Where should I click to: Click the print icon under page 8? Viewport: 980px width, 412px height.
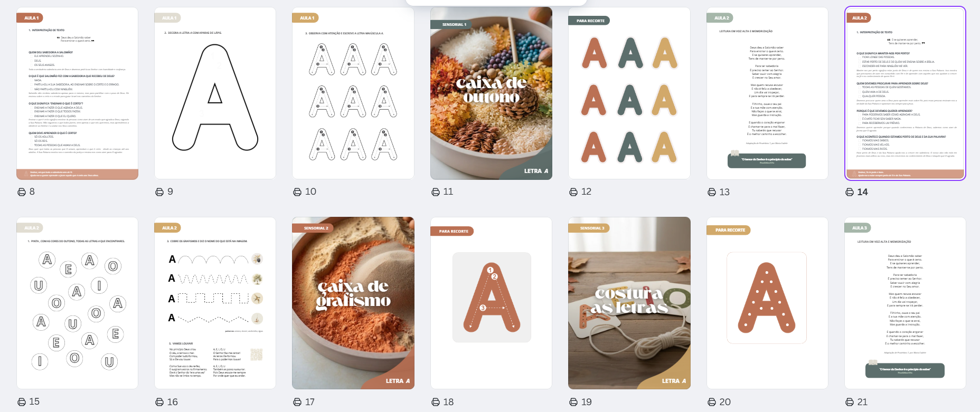(x=22, y=192)
